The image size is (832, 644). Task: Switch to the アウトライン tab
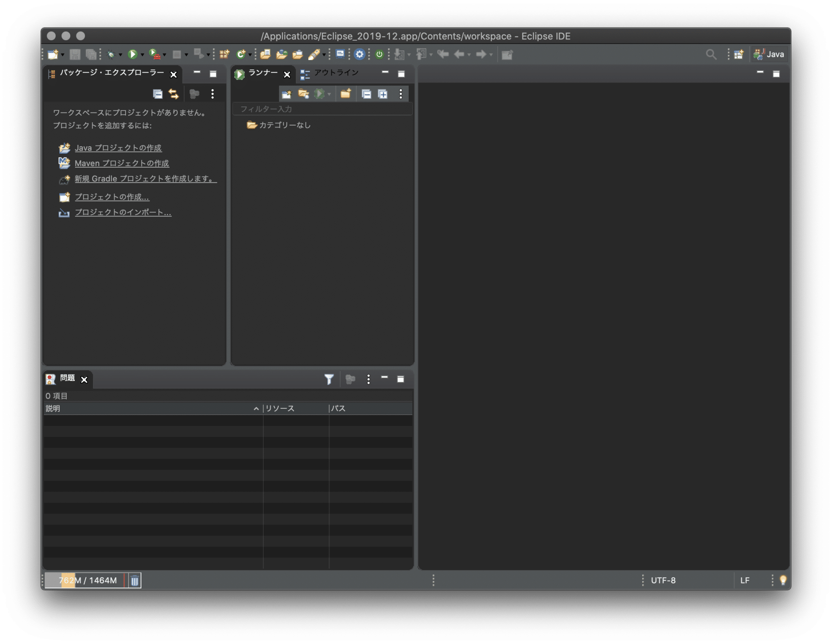[336, 73]
